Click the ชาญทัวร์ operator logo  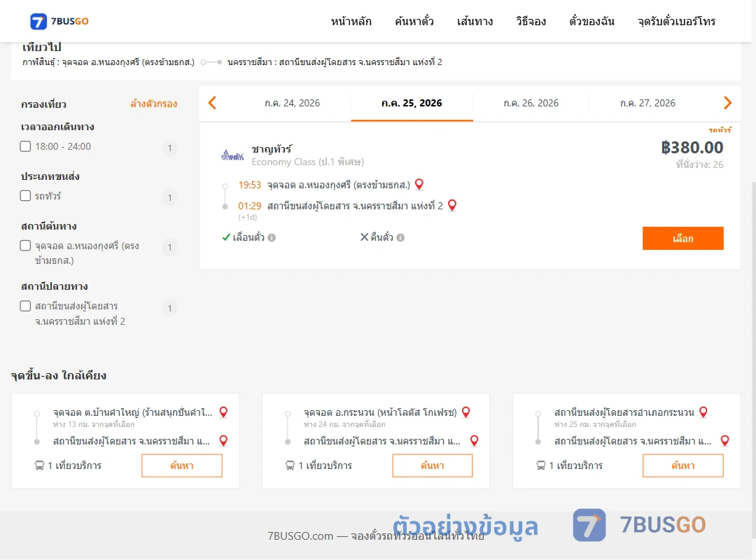232,155
